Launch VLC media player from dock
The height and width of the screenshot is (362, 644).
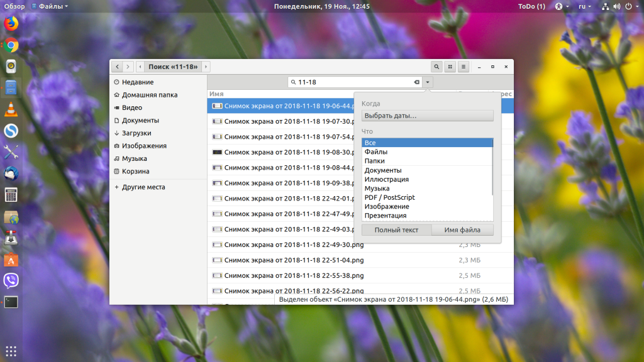11,109
